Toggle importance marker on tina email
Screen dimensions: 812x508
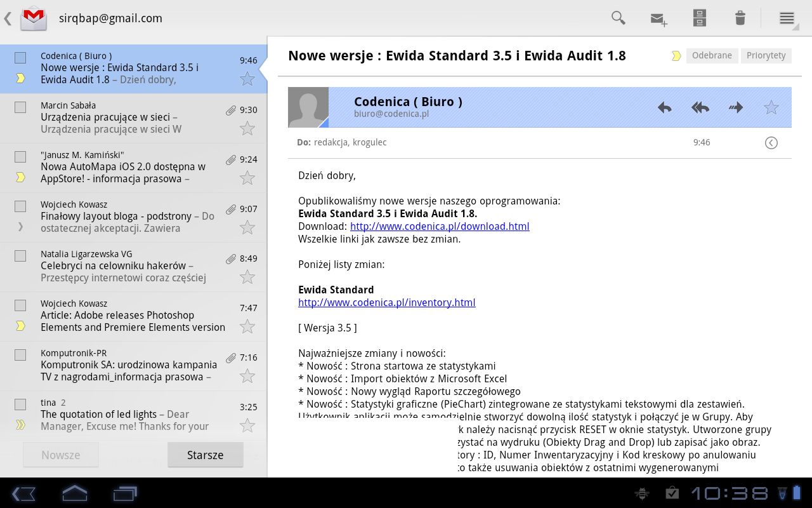click(x=20, y=425)
